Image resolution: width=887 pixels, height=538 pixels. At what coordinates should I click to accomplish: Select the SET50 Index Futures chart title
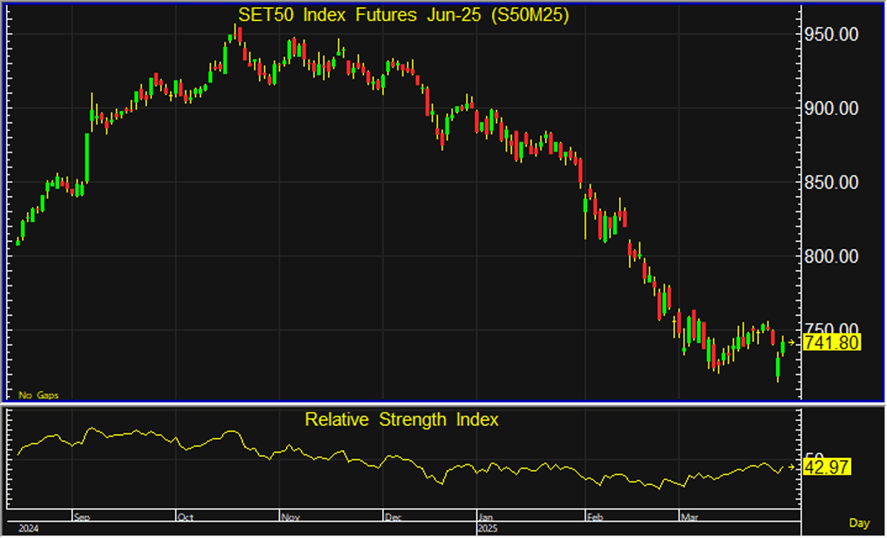[x=404, y=14]
